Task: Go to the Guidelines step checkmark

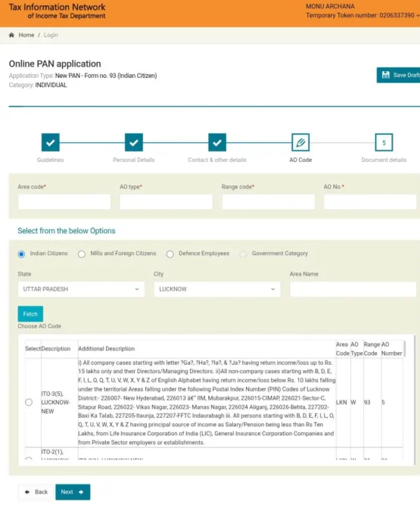Action: (51, 142)
